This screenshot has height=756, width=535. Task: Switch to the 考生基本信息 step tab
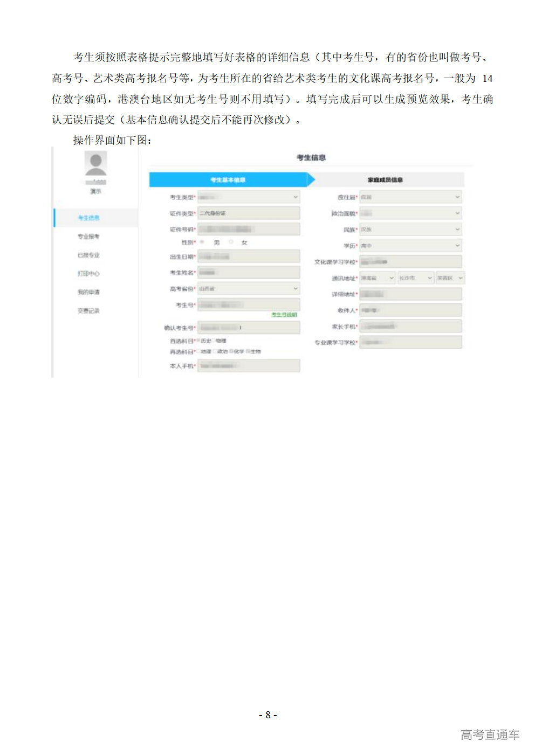[228, 180]
